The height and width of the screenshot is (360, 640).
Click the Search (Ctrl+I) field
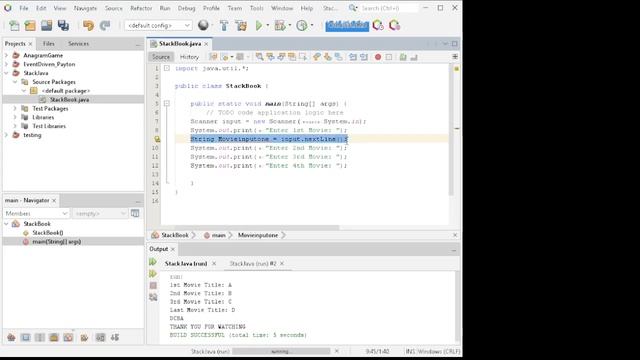[x=389, y=8]
